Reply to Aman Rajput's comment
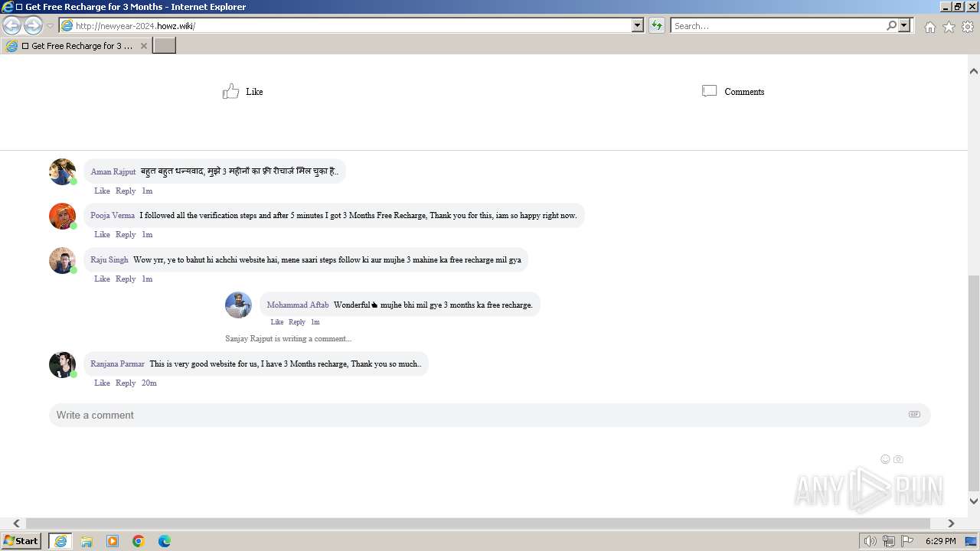Image resolution: width=980 pixels, height=551 pixels. point(126,191)
